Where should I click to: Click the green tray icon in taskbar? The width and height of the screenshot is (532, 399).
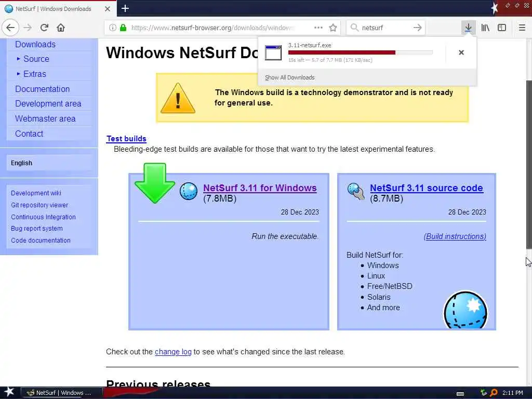(484, 393)
